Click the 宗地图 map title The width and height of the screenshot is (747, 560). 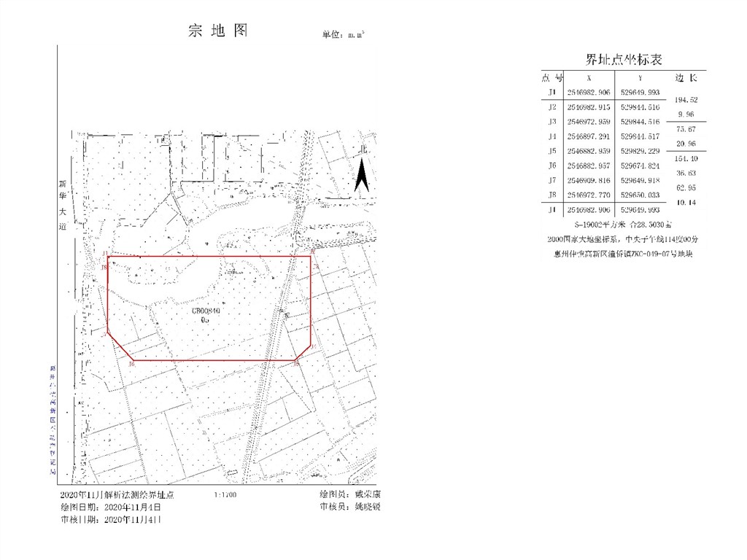click(x=218, y=31)
